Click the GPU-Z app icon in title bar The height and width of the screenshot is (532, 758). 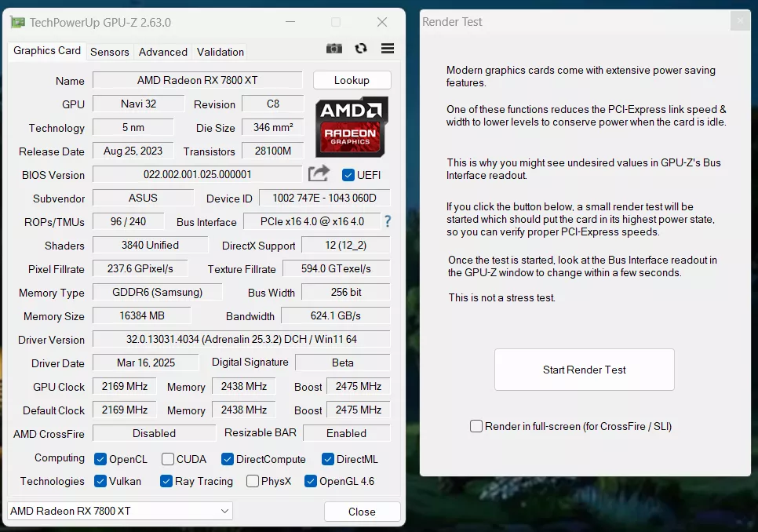18,22
